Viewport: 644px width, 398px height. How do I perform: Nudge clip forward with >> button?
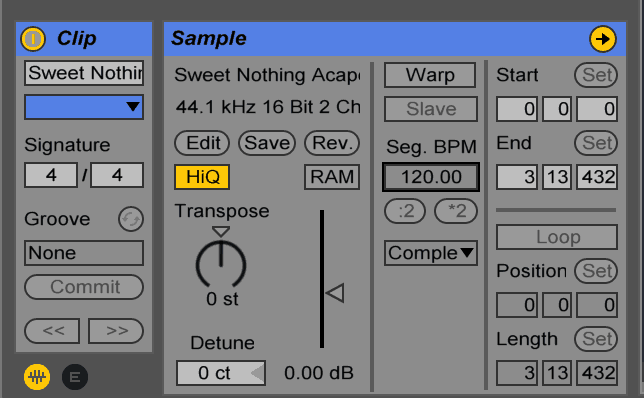116,331
